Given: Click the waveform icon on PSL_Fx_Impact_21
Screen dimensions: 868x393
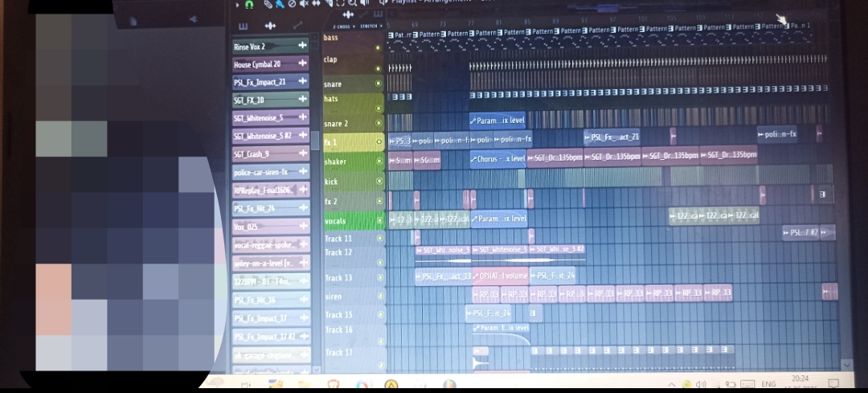Looking at the screenshot, I should pyautogui.click(x=302, y=81).
